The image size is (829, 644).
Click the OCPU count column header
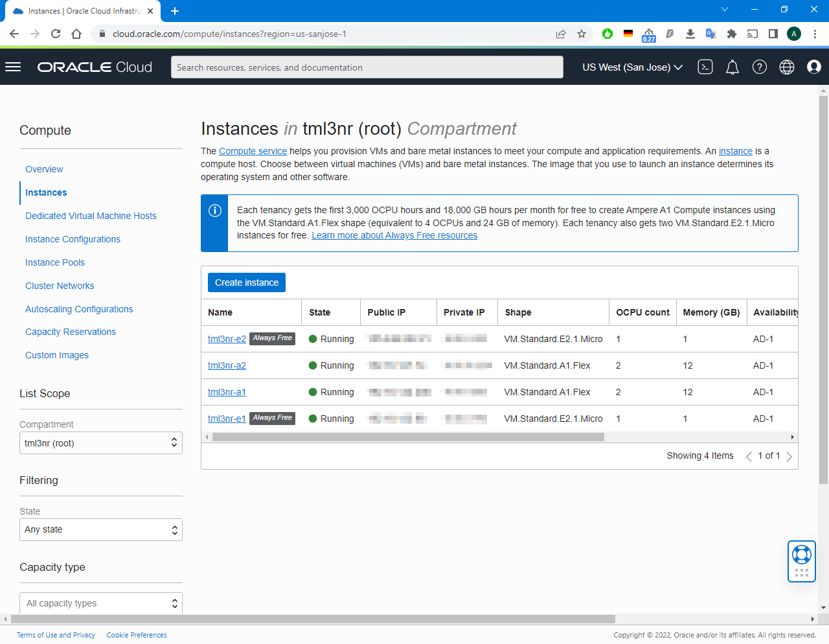642,312
